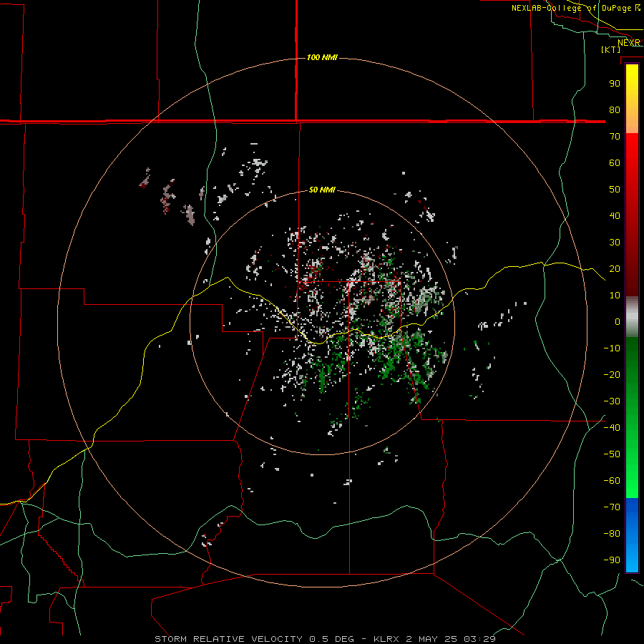The width and height of the screenshot is (644, 644).
Task: Click the 2 MAY 25 date text
Action: [x=432, y=639]
